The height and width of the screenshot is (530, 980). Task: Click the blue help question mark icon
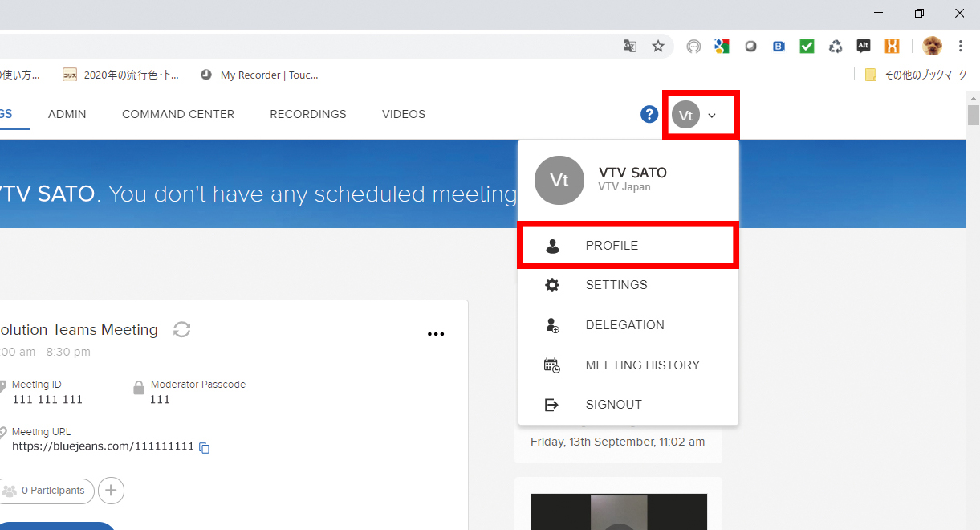649,114
